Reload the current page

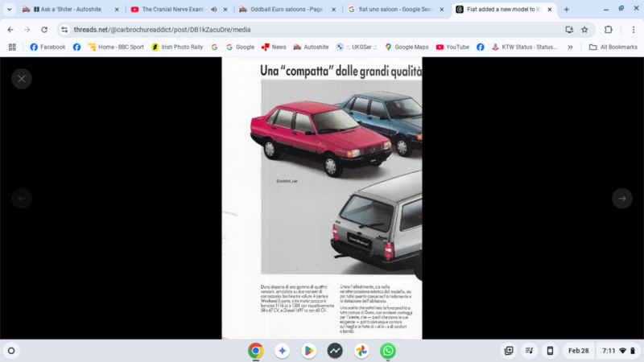(x=44, y=30)
